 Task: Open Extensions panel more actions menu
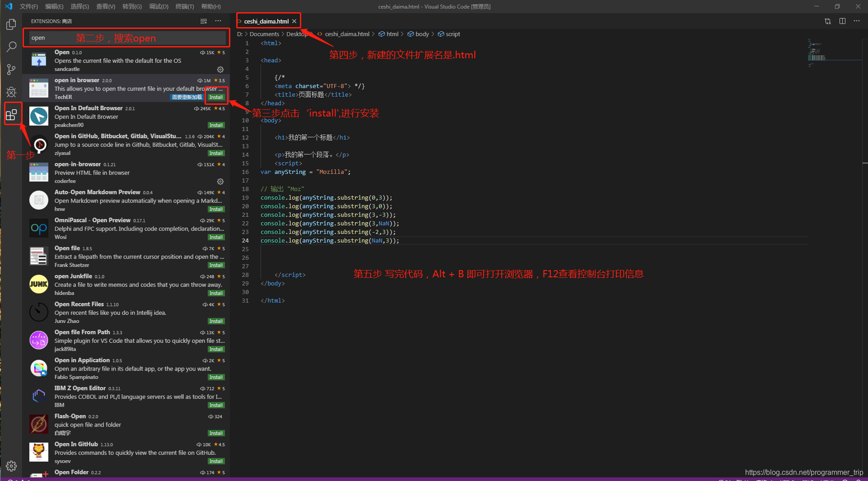coord(218,21)
